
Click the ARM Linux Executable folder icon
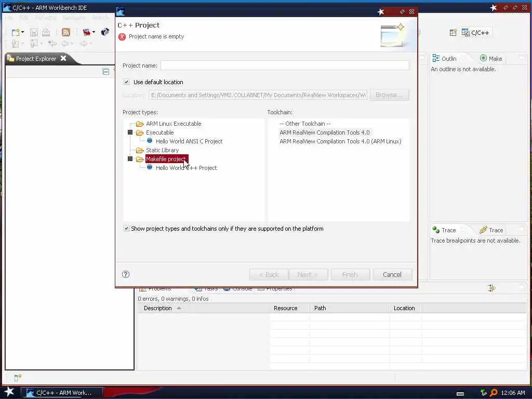(140, 124)
